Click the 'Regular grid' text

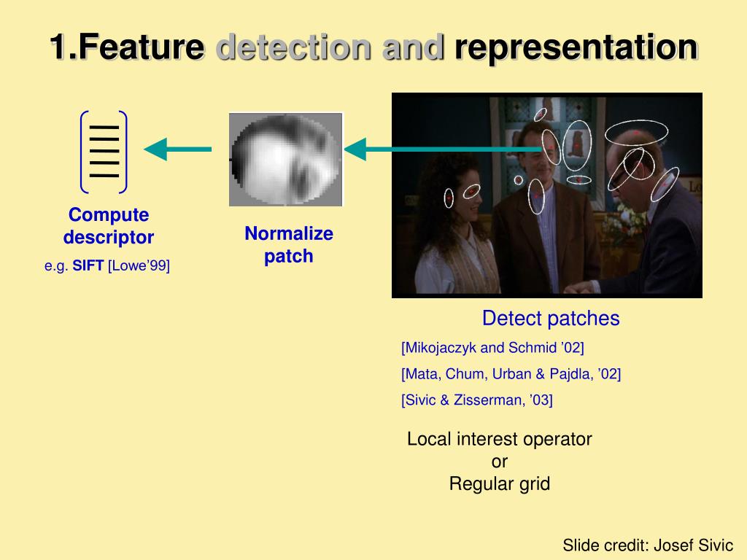click(x=499, y=484)
